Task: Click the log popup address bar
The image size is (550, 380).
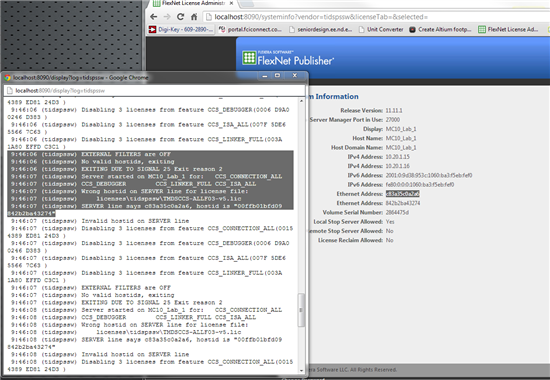Action: pyautogui.click(x=154, y=91)
